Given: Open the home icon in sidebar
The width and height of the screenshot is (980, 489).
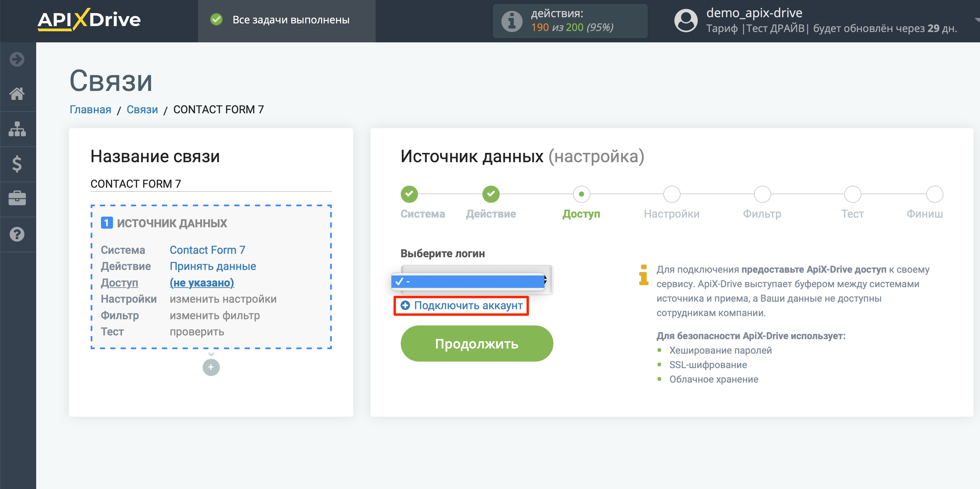Looking at the screenshot, I should tap(17, 94).
